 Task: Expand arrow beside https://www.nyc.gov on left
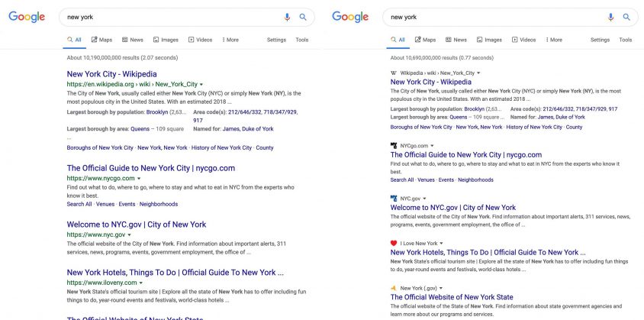(x=130, y=235)
